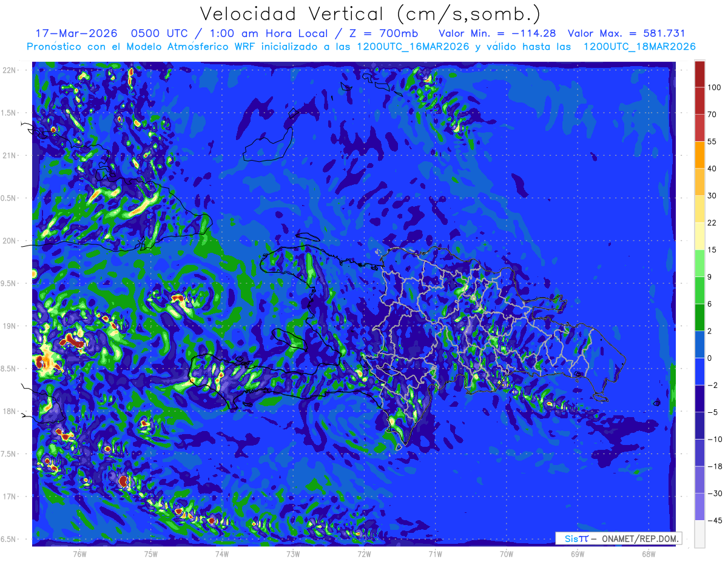Select the dark green band between 2 and 6
The image size is (728, 562).
(x=699, y=316)
